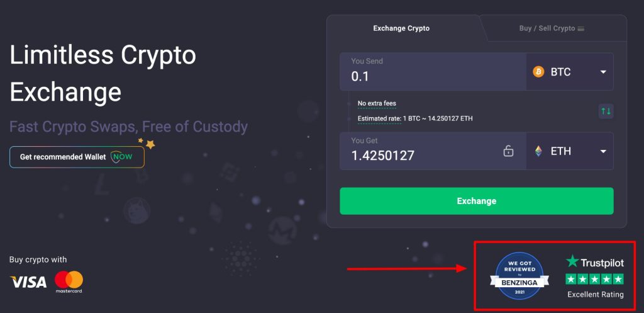
Task: Open the Trustpilot logo
Action: click(x=595, y=261)
